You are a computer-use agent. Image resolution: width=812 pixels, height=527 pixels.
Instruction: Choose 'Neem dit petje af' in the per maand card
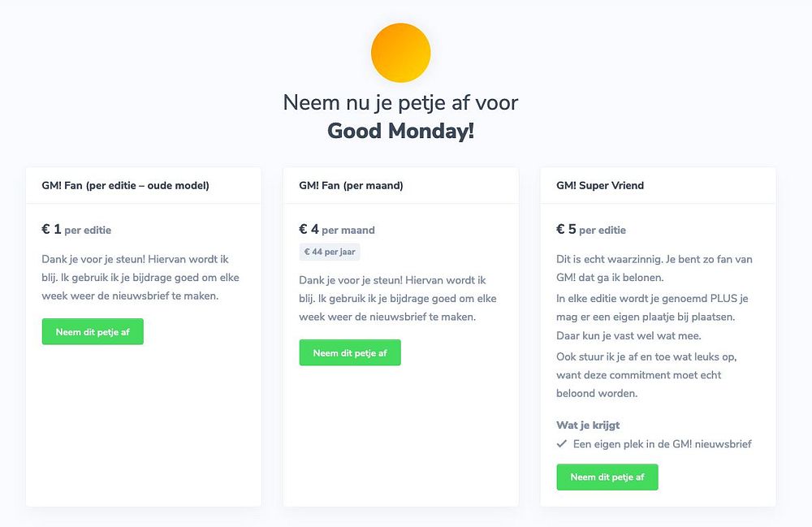pos(350,353)
